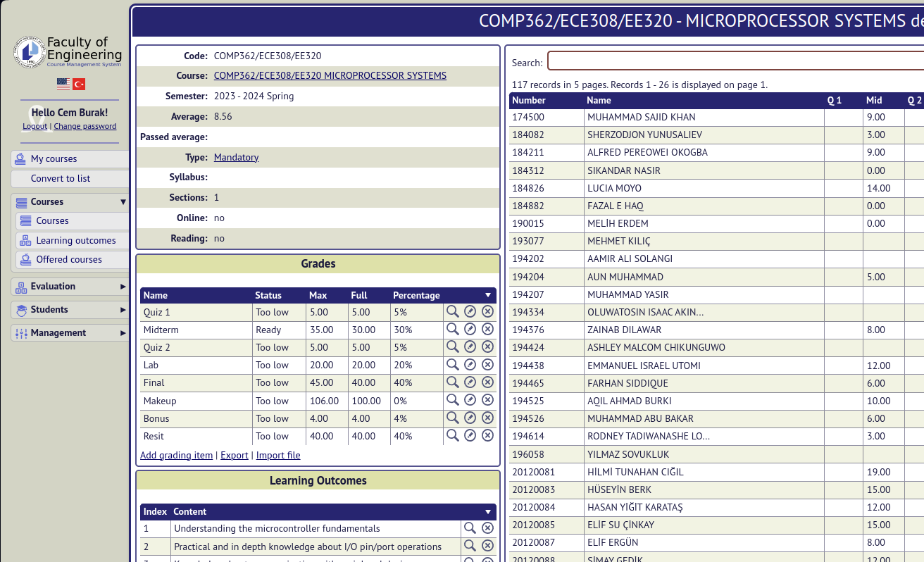
Task: Edit the Final grading item
Action: [470, 382]
